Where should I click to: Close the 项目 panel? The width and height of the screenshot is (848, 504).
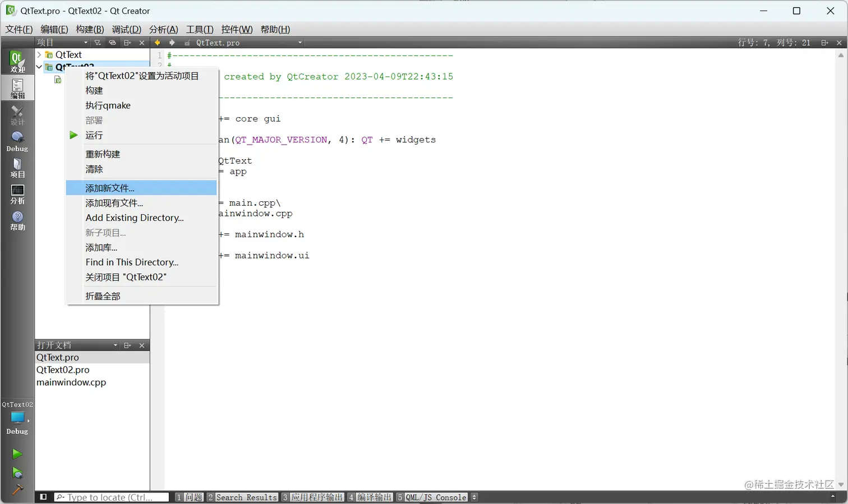point(142,43)
